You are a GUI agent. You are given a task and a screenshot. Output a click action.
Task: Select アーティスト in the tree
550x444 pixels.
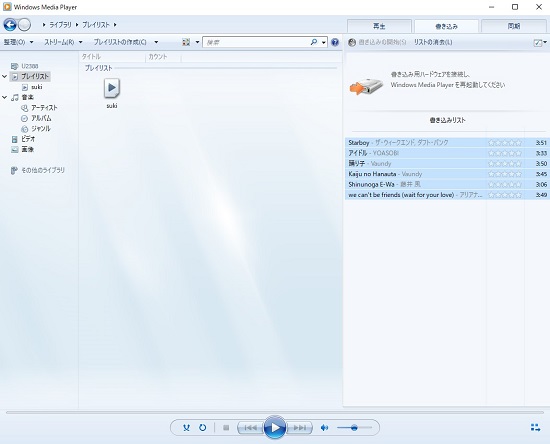44,108
